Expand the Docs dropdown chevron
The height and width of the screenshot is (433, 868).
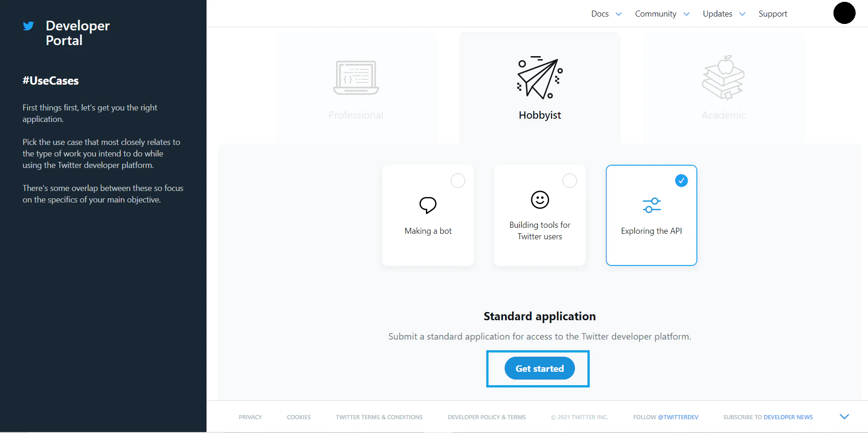(x=619, y=14)
